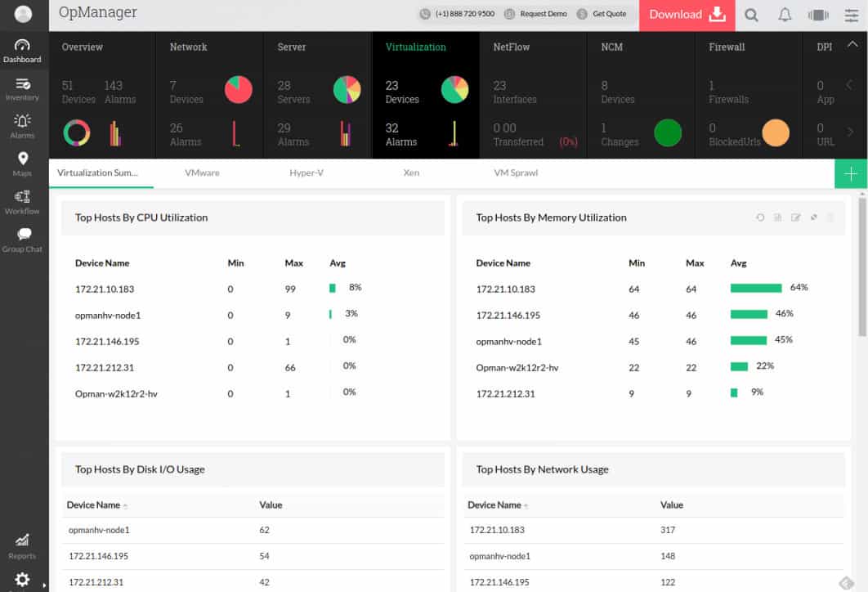
Task: Open the notifications bell icon
Action: (785, 15)
